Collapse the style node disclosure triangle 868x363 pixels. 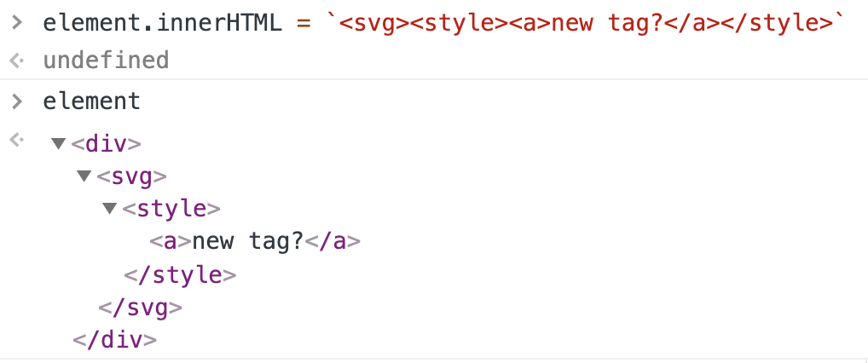(109, 209)
